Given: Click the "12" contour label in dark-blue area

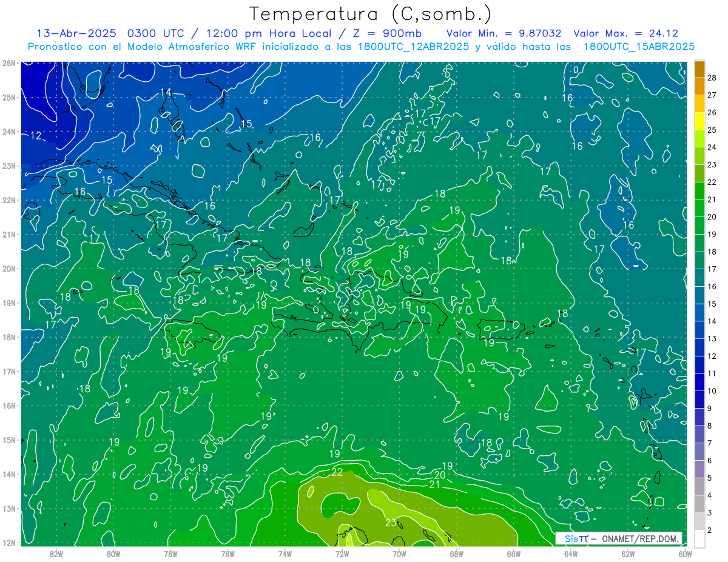Looking at the screenshot, I should coord(36,135).
